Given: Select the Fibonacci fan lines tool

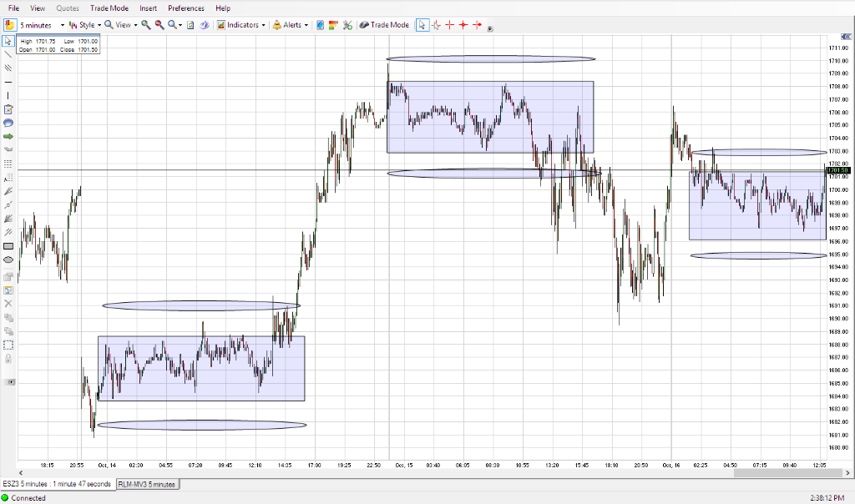Looking at the screenshot, I should tap(8, 191).
